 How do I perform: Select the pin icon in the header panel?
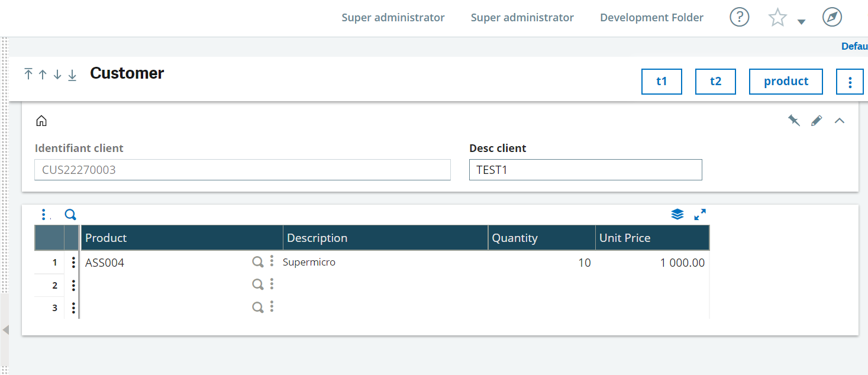coord(794,120)
